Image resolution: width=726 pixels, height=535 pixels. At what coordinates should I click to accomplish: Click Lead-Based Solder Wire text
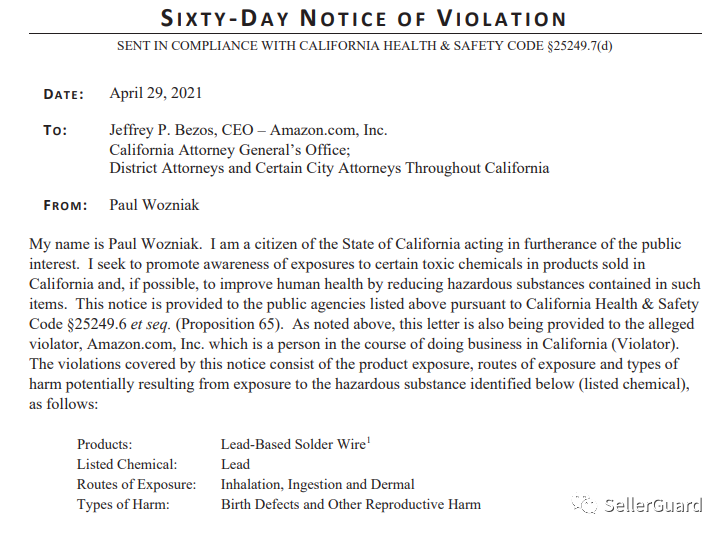(293, 444)
